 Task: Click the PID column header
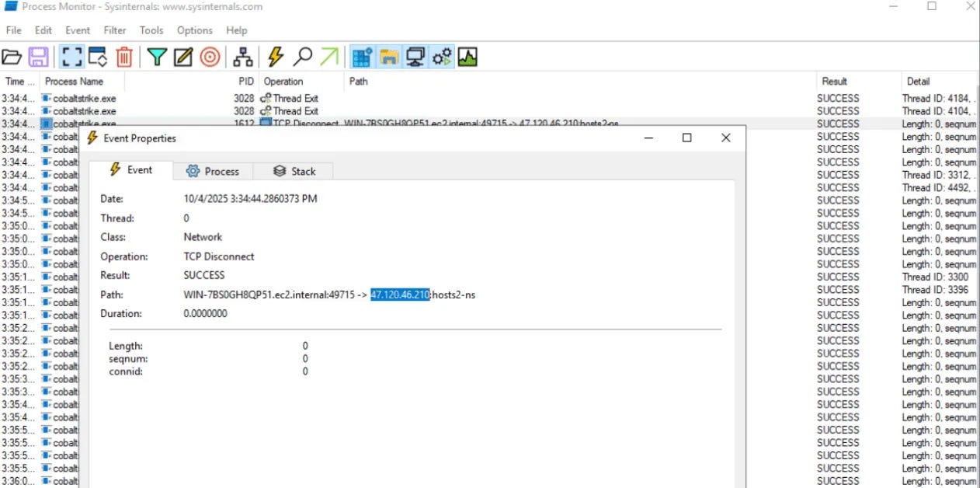(x=245, y=81)
